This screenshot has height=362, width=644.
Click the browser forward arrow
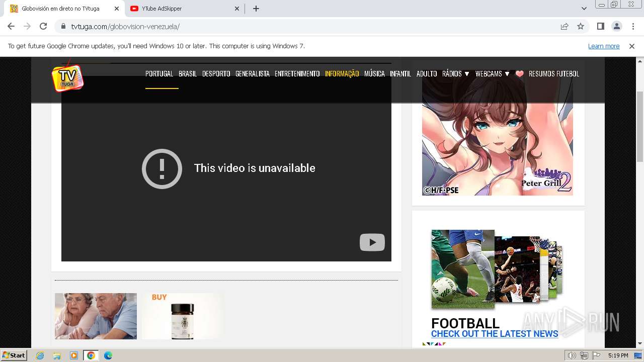[27, 26]
